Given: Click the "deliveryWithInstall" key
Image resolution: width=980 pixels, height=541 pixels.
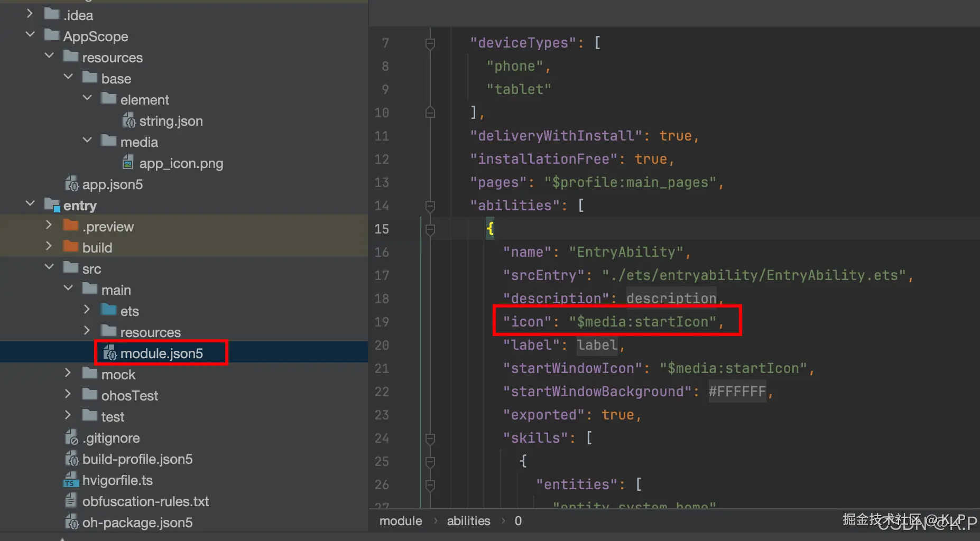Looking at the screenshot, I should click(556, 136).
